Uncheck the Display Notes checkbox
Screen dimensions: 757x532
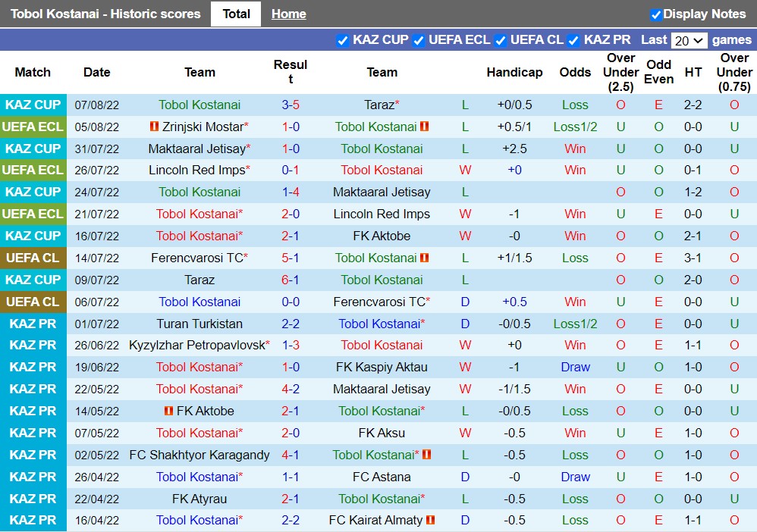tap(655, 14)
